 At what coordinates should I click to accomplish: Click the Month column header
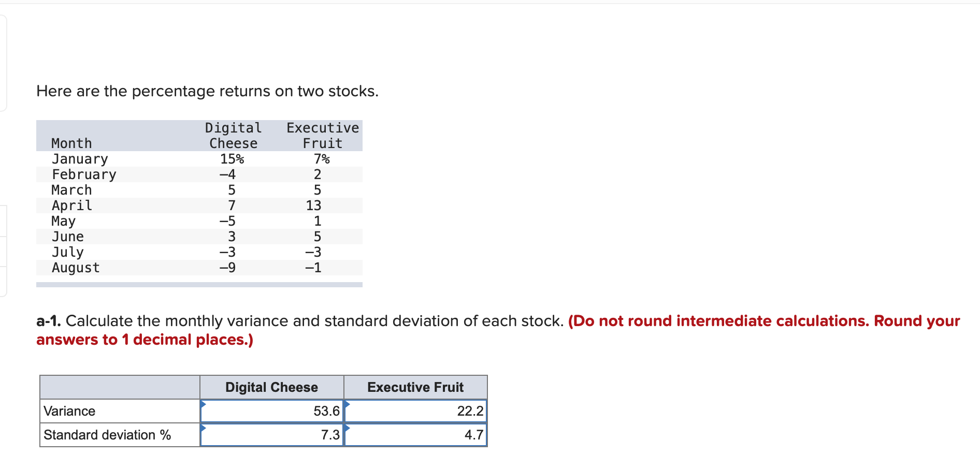pyautogui.click(x=71, y=143)
